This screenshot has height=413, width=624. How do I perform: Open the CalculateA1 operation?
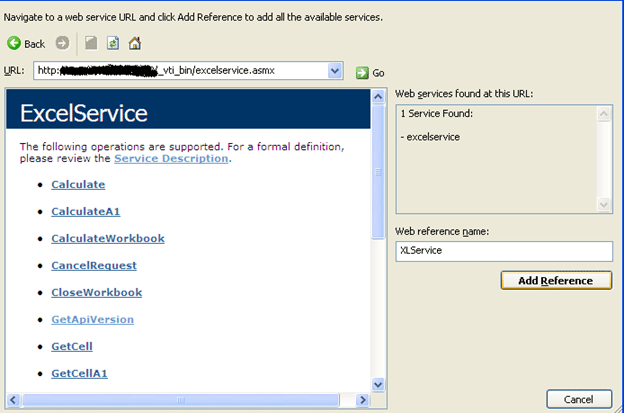click(x=86, y=211)
